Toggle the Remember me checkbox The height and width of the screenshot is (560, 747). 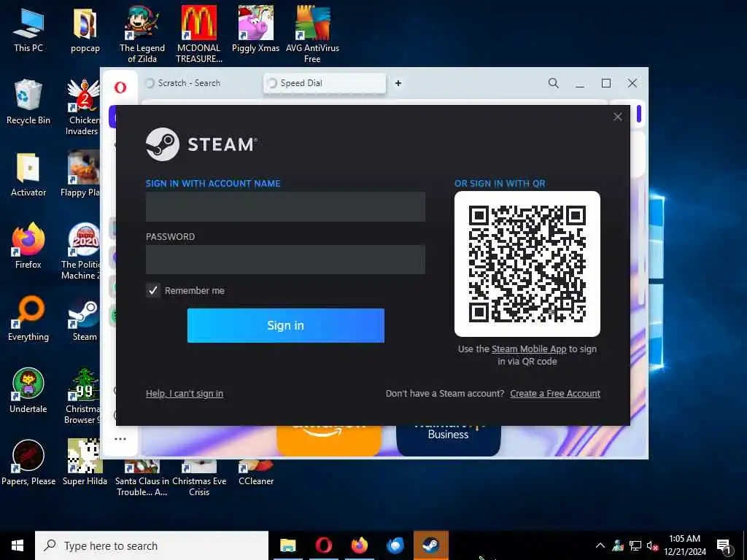[153, 290]
